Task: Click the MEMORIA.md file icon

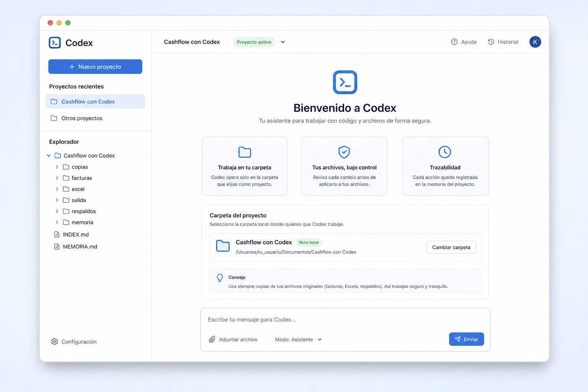Action: (x=57, y=247)
